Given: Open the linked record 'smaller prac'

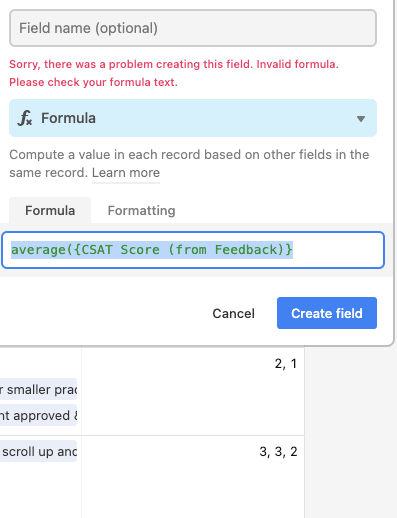Looking at the screenshot, I should click(38, 389).
